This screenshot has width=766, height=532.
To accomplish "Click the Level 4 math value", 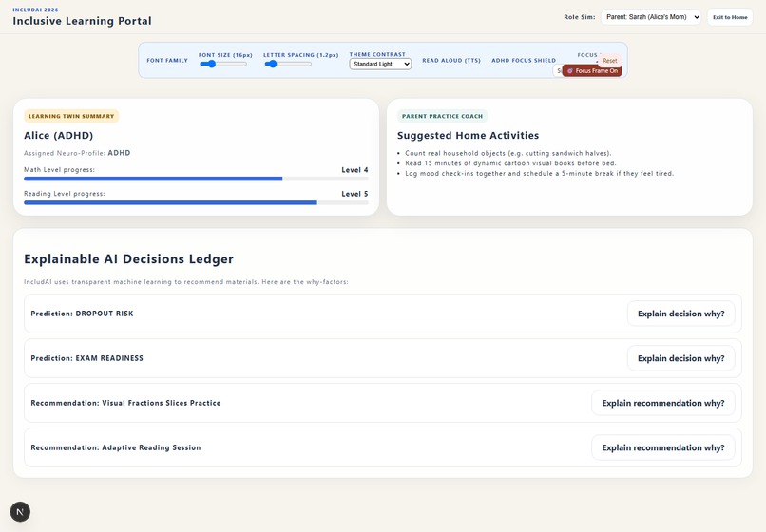I will click(x=354, y=170).
